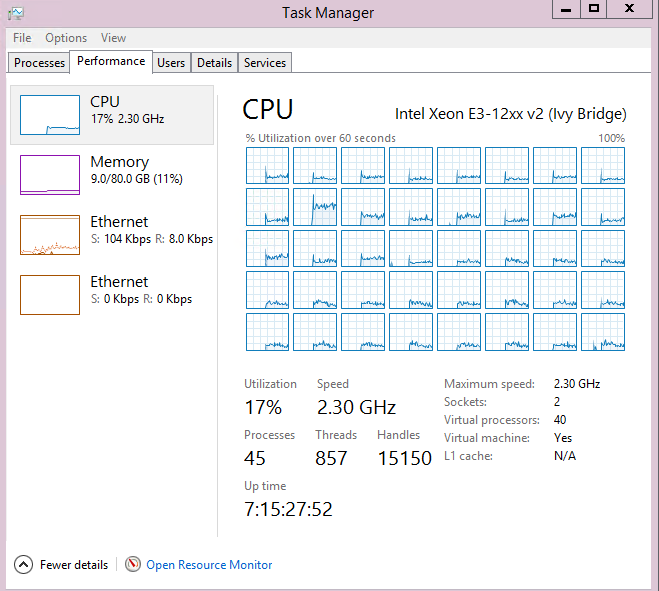Click the 17% Utilization value
Screen dimensions: 659x591
pyautogui.click(x=263, y=407)
